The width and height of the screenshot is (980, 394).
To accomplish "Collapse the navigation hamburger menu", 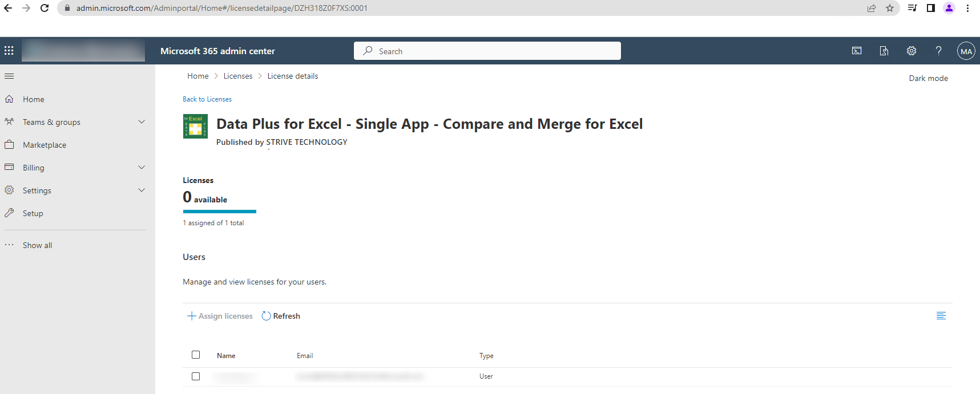I will [9, 76].
